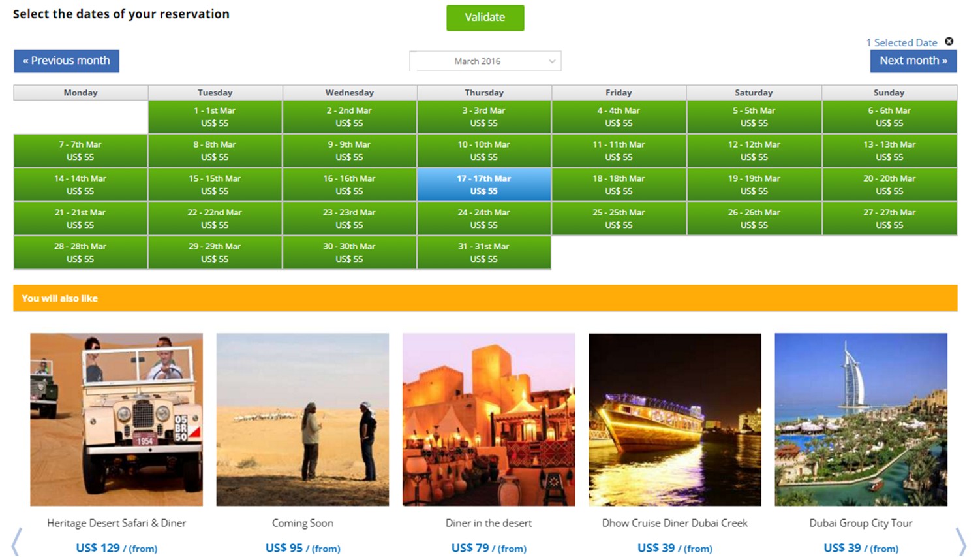Pick the 16th Mar date

point(349,185)
